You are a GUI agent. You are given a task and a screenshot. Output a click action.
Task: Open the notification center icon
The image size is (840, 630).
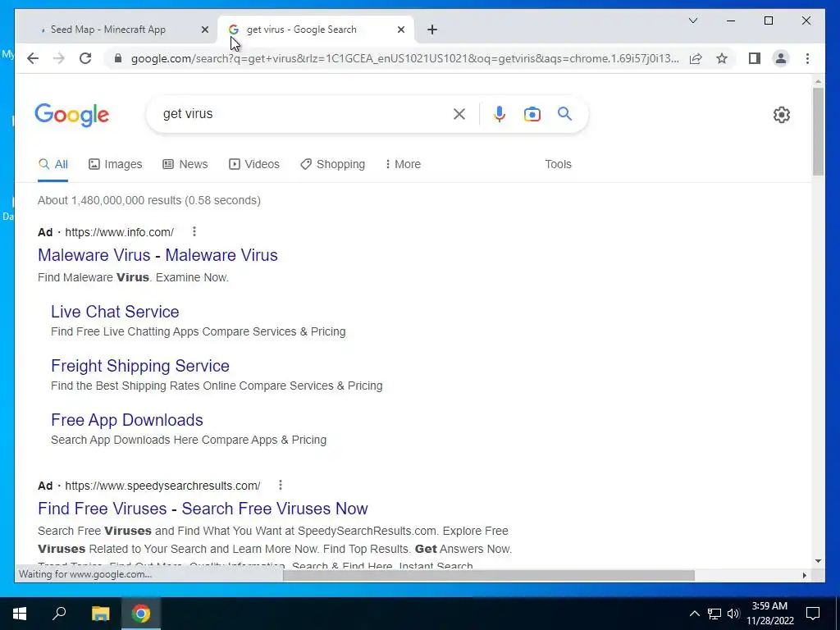813,614
